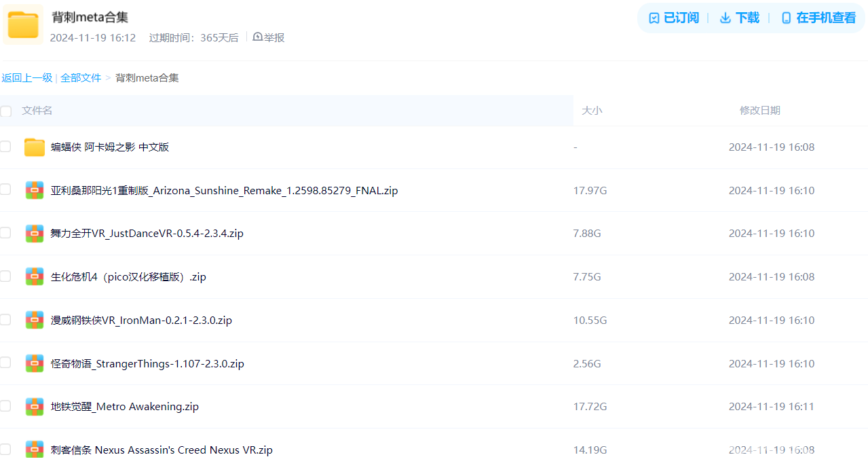Click file name 亚利桑那阳光1重制版_Arizona_Sunshine_Remake zip
The image size is (868, 474).
point(225,191)
